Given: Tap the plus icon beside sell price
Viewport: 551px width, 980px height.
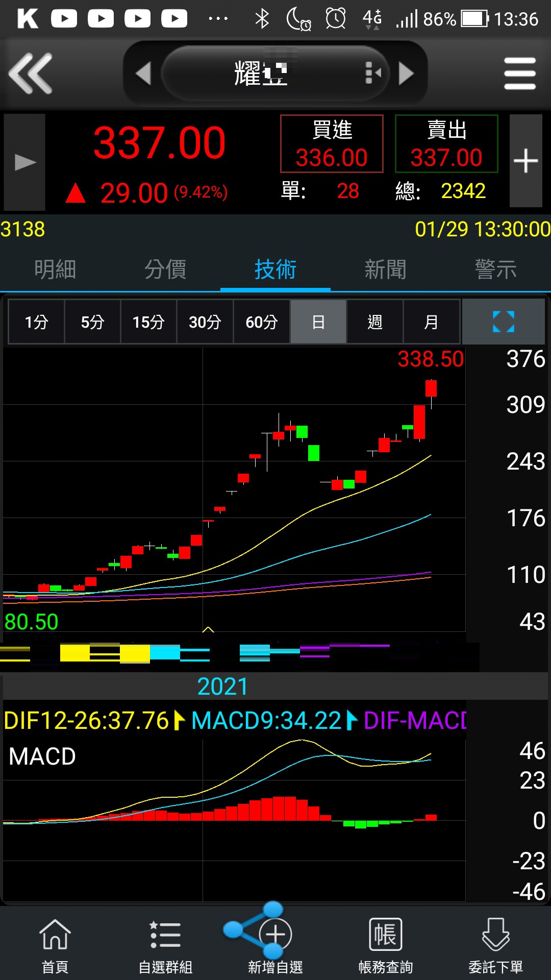Looking at the screenshot, I should tap(525, 161).
